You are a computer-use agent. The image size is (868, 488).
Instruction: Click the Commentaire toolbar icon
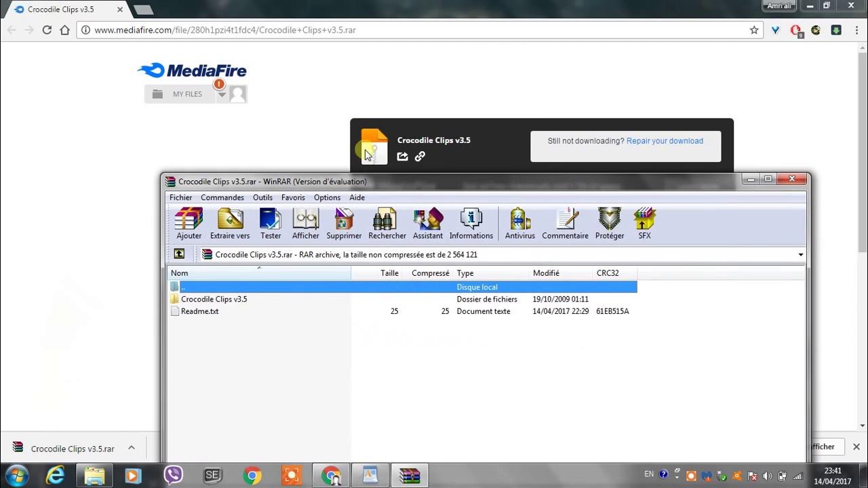pyautogui.click(x=566, y=224)
